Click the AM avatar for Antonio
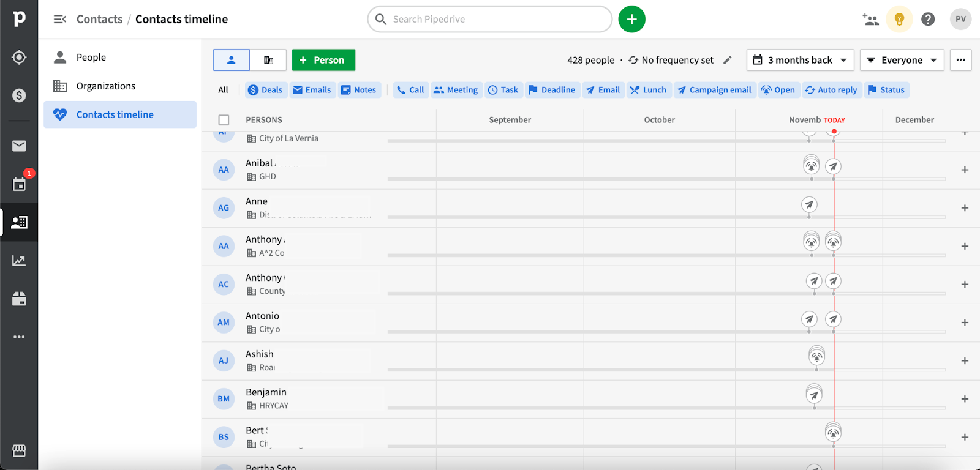The width and height of the screenshot is (980, 470). click(x=224, y=323)
